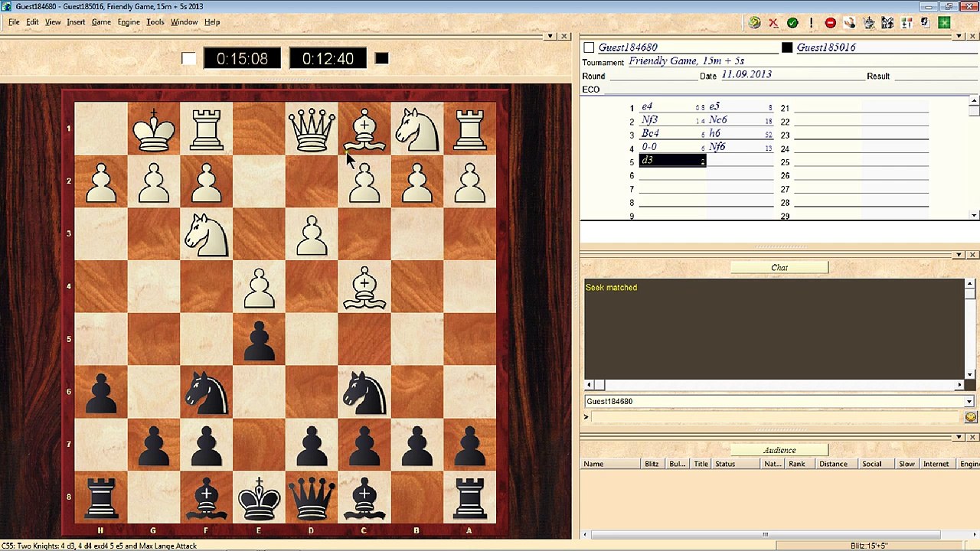Click the plus/minus rating panel icon
The height and width of the screenshot is (551, 980).
tap(906, 23)
